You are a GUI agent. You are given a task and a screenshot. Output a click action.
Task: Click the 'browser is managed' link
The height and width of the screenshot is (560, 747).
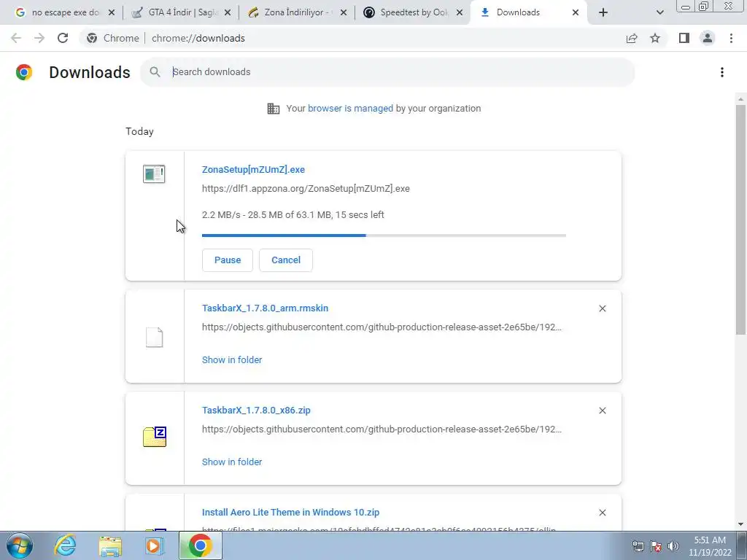pyautogui.click(x=350, y=109)
